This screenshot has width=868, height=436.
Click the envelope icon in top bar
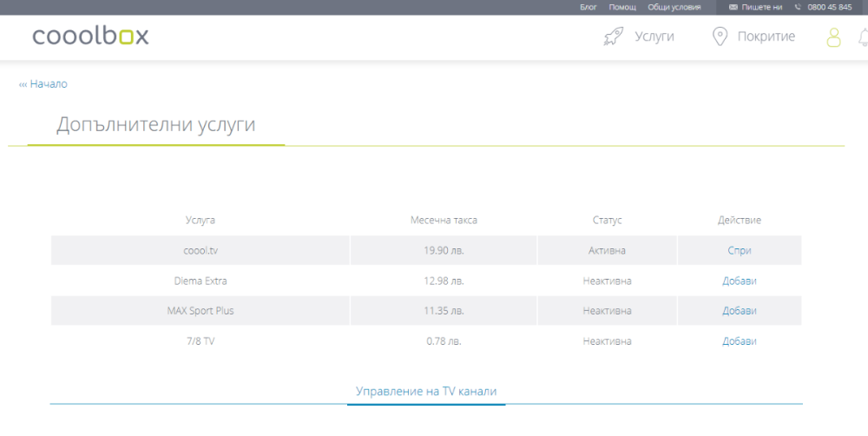point(733,7)
